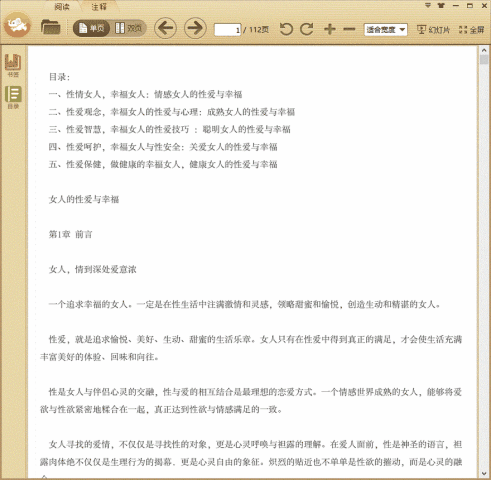Zoom in with plus icon
This screenshot has width=491, height=480.
coord(330,29)
